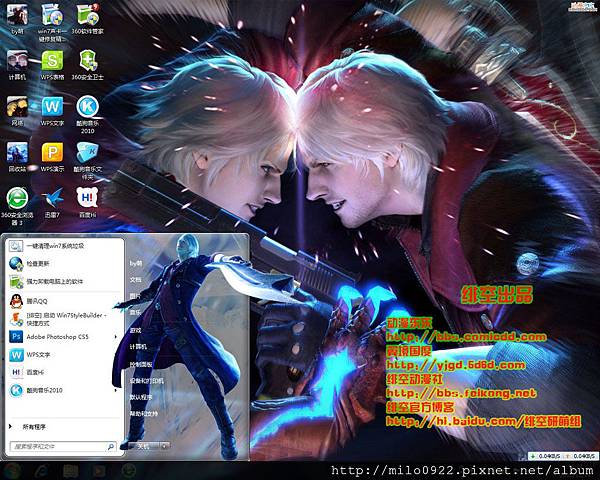The image size is (600, 480).
Task: Launch WPS表格 from the desktop
Action: click(x=52, y=65)
